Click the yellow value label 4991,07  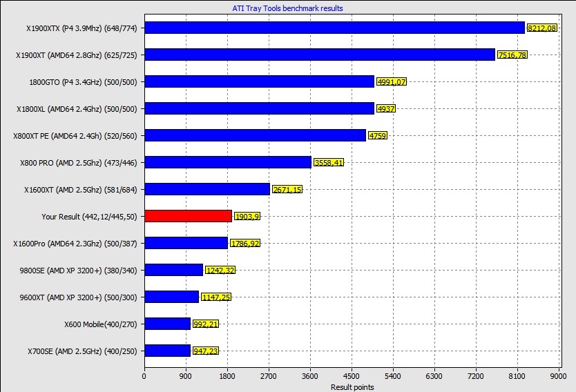(x=392, y=82)
